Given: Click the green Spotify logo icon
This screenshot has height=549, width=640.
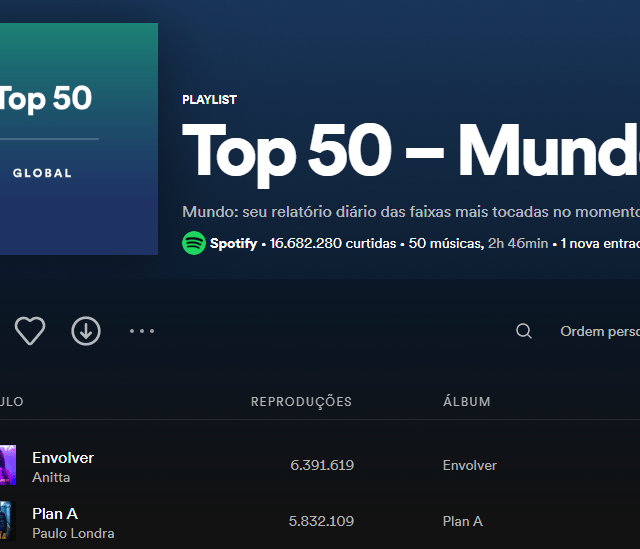Looking at the screenshot, I should point(193,243).
